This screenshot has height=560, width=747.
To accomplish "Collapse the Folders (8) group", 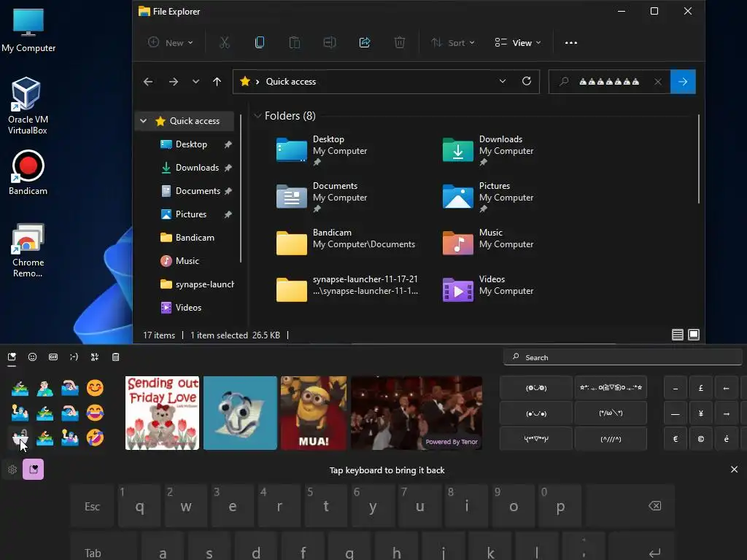I will pos(258,116).
